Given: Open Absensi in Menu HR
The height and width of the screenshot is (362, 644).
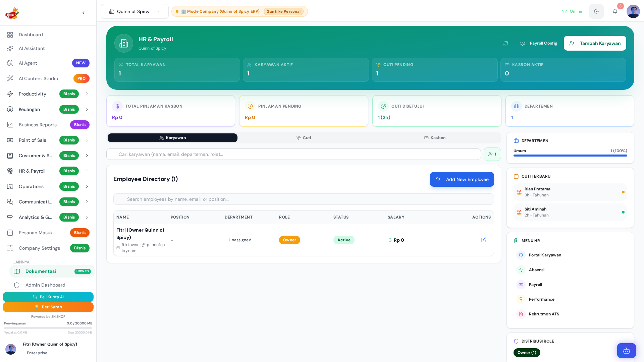Looking at the screenshot, I should point(570,270).
